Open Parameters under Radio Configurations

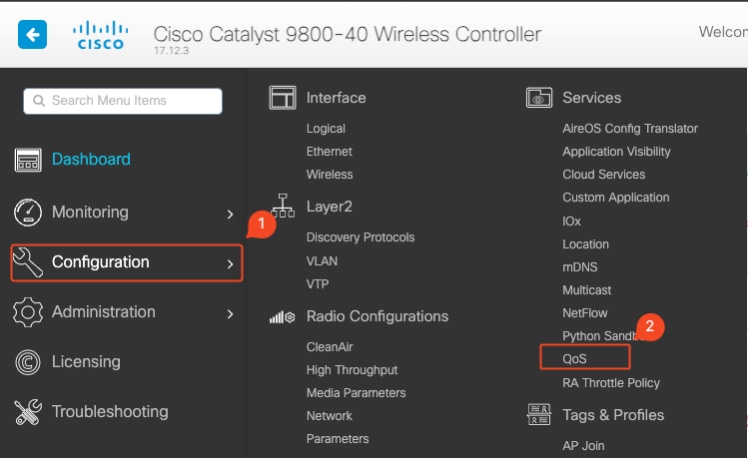(x=338, y=438)
